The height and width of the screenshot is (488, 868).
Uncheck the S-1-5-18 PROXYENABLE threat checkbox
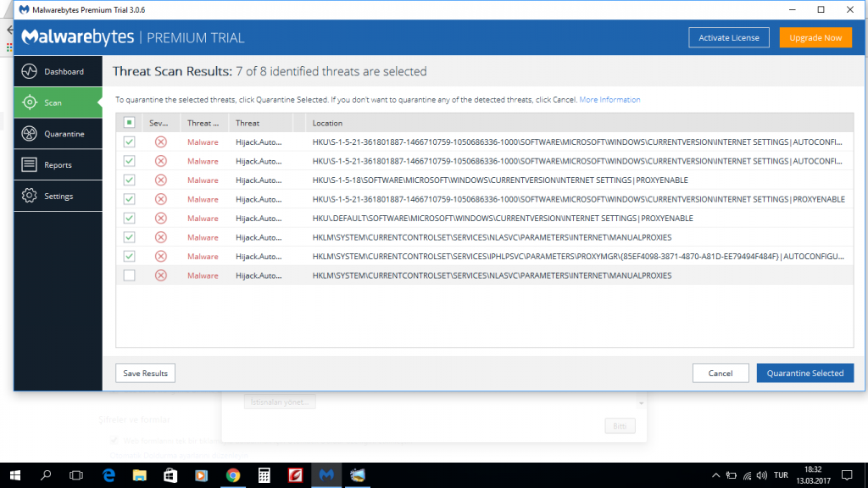[129, 180]
